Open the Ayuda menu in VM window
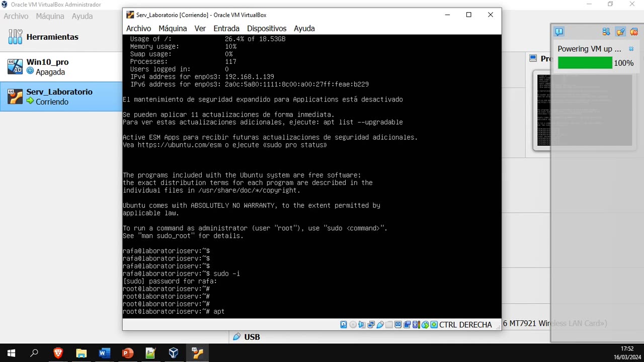The image size is (644, 362). click(304, 29)
